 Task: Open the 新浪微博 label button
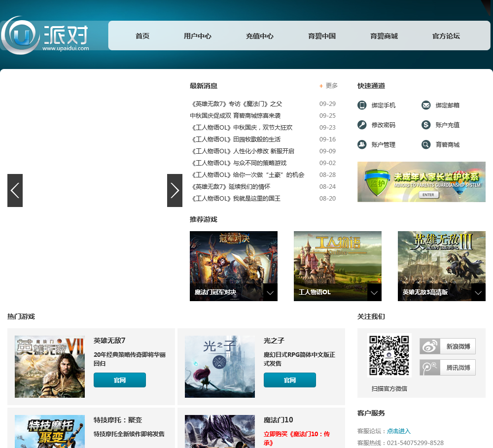point(458,346)
